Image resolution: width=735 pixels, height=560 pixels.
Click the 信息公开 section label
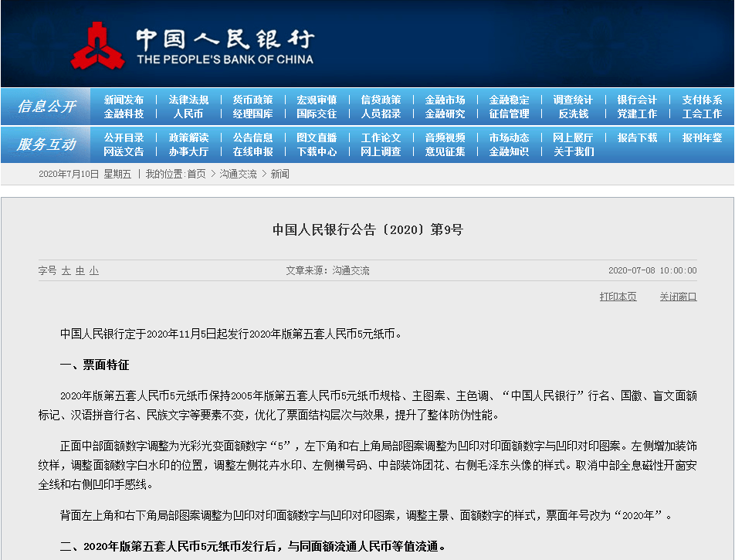tap(46, 107)
